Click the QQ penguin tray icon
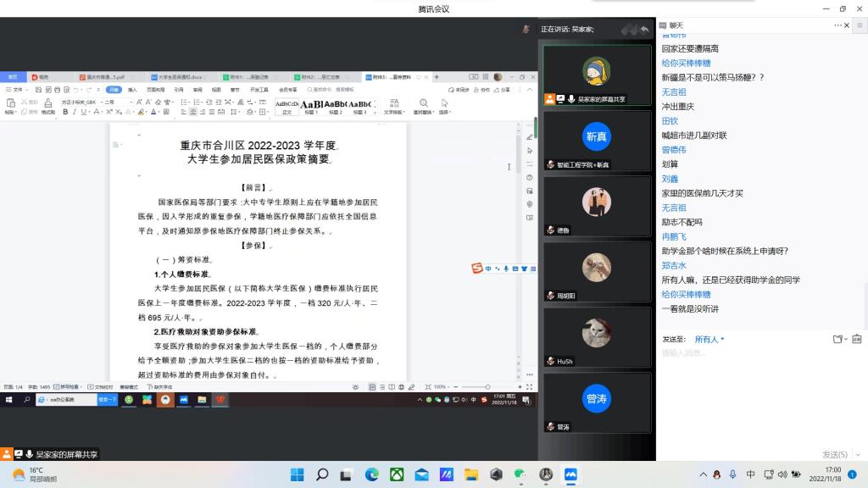 pyautogui.click(x=716, y=474)
